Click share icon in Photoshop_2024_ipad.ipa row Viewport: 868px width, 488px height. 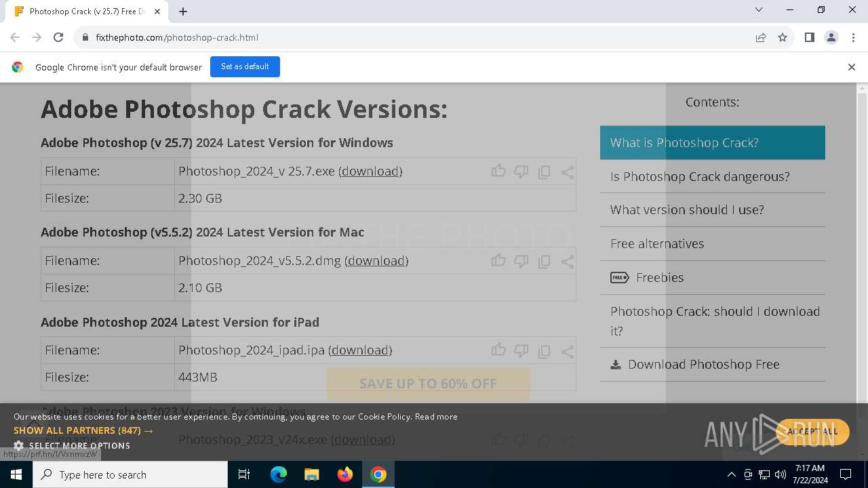point(568,351)
